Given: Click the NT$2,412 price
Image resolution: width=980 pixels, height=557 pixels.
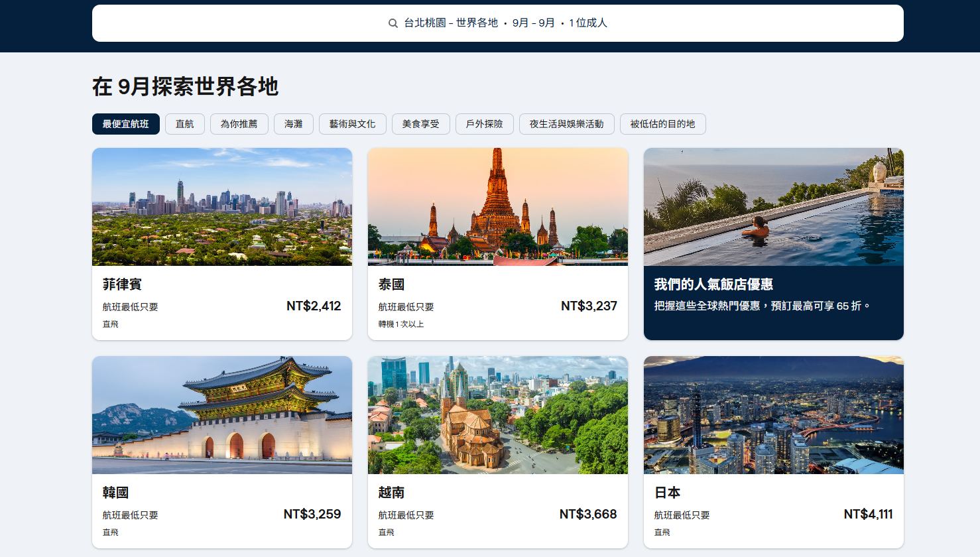Looking at the screenshot, I should (314, 306).
